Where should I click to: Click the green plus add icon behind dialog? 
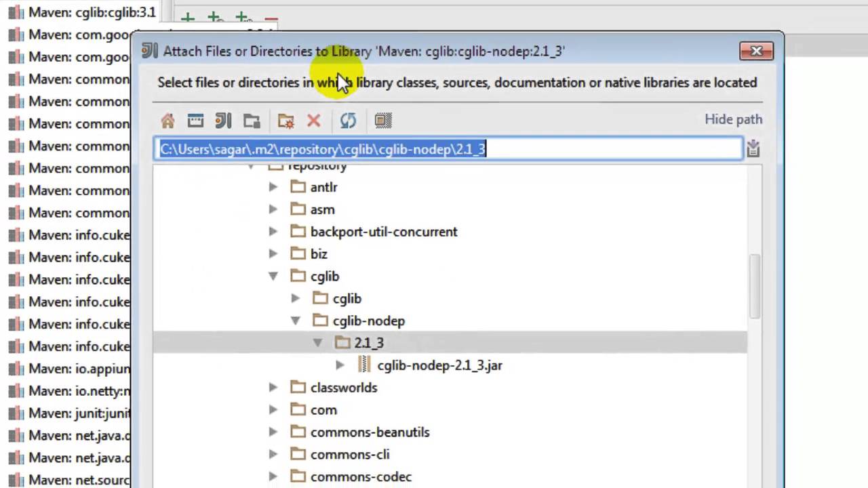coord(187,18)
